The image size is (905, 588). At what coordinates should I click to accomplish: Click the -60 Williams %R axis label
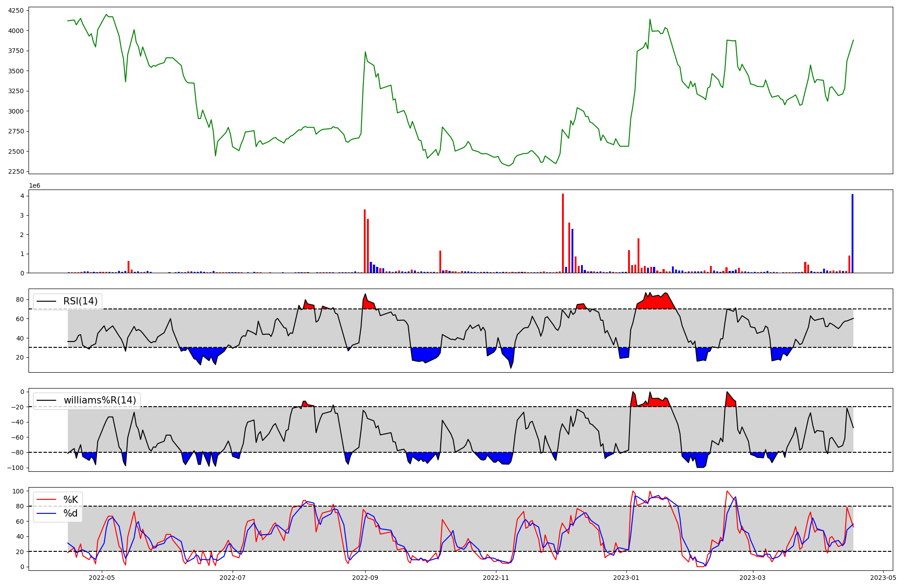coord(18,437)
